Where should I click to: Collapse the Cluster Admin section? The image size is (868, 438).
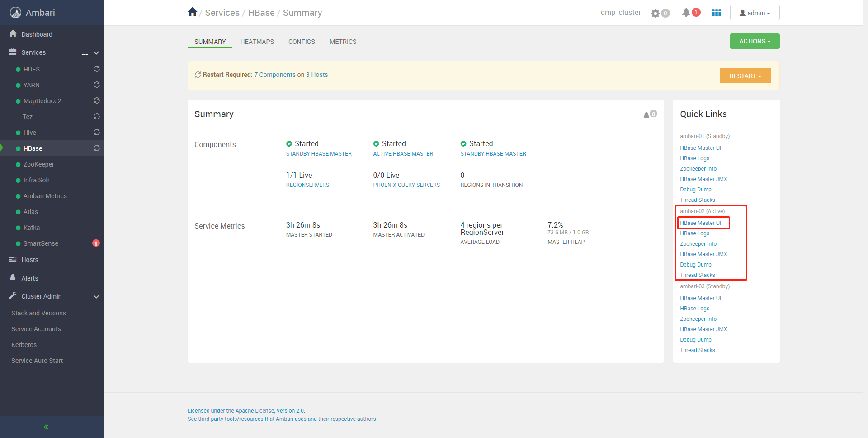pos(96,297)
